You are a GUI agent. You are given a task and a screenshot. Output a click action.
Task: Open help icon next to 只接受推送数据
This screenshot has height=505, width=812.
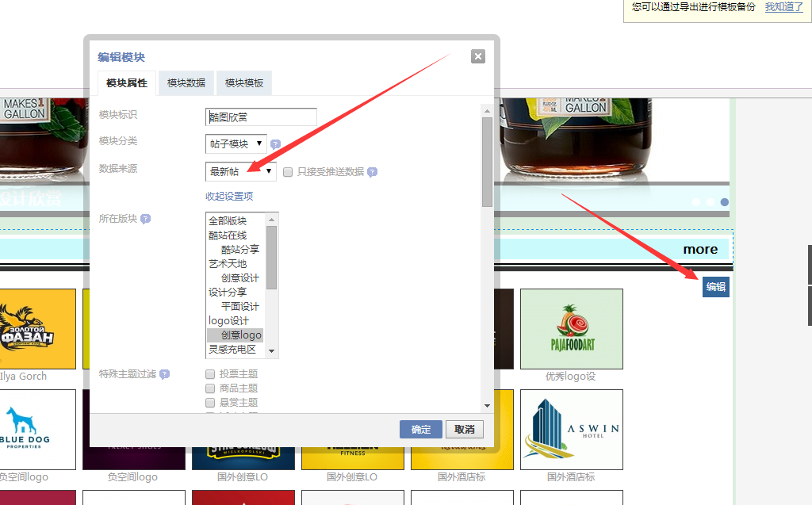coord(373,172)
